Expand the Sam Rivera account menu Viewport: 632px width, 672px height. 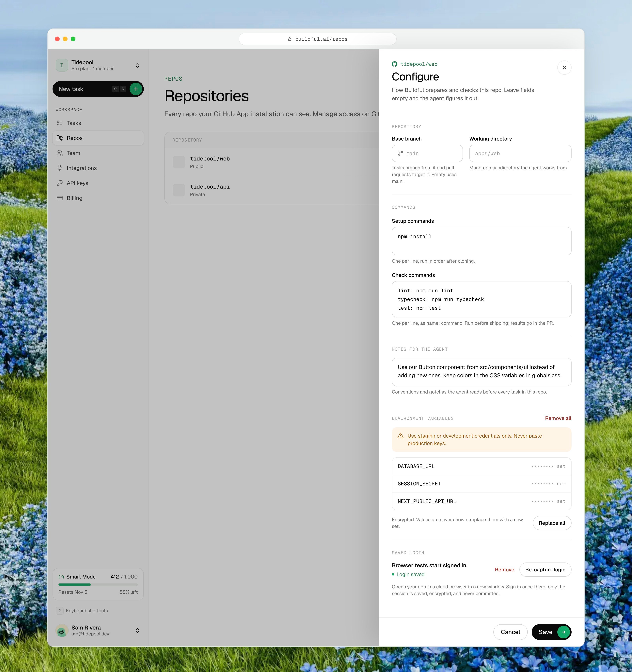coord(137,630)
